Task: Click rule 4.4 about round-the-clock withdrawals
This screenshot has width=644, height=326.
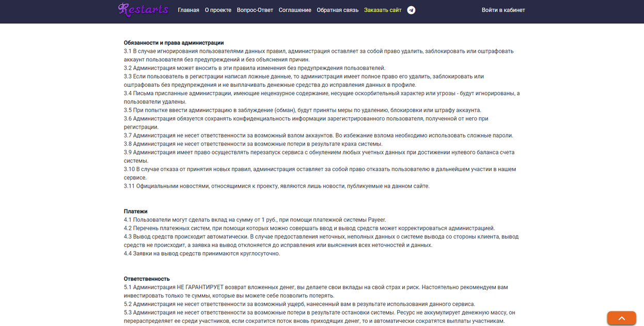Action: pyautogui.click(x=202, y=253)
